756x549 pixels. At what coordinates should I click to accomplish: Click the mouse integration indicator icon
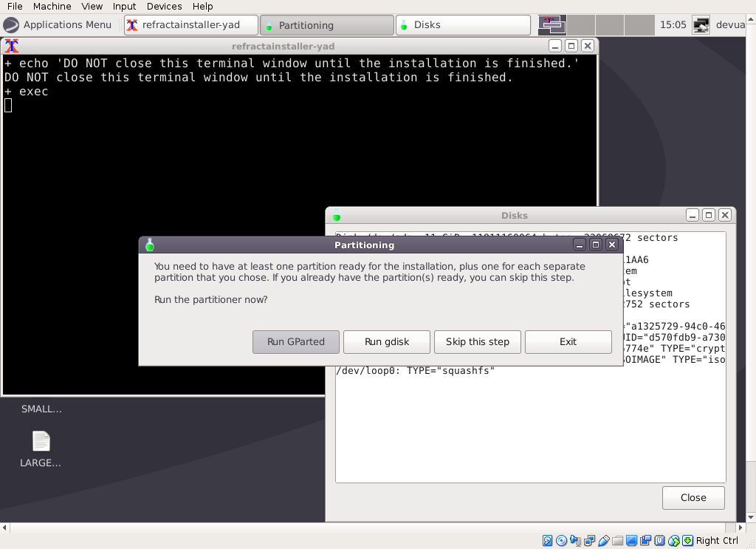[x=674, y=541]
